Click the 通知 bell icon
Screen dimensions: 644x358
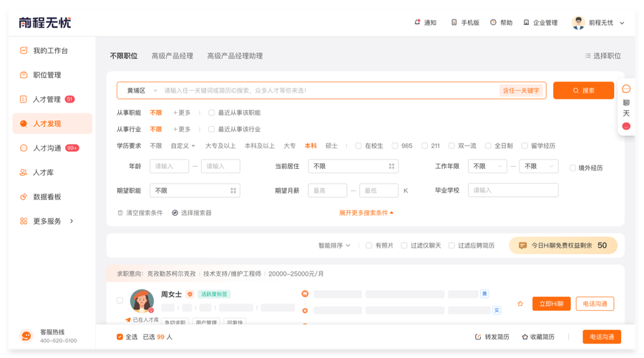[417, 22]
